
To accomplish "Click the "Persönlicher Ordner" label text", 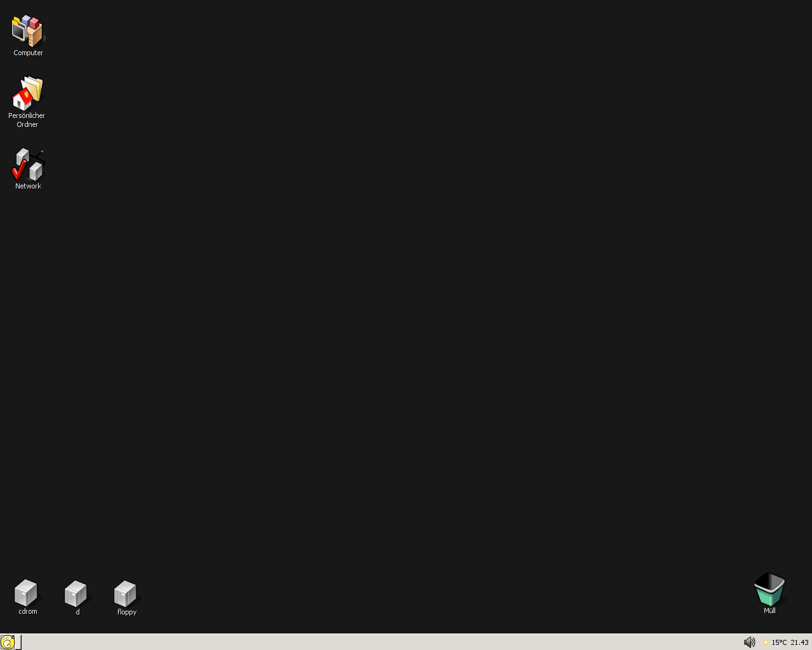I will pyautogui.click(x=27, y=120).
